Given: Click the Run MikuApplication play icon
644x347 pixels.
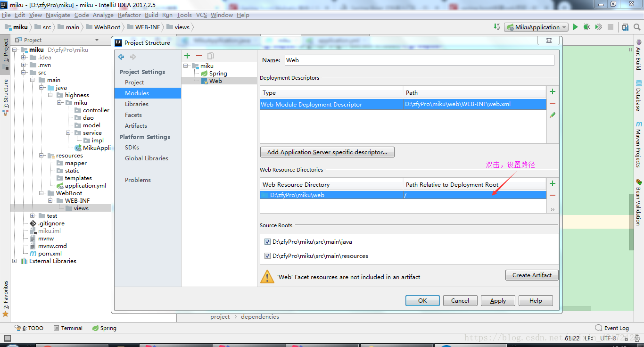Looking at the screenshot, I should click(x=575, y=27).
